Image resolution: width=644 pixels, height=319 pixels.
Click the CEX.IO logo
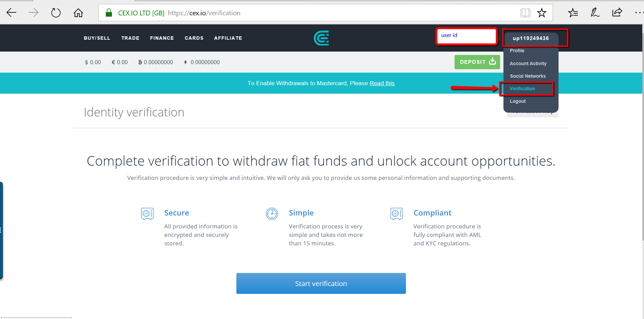[x=321, y=38]
